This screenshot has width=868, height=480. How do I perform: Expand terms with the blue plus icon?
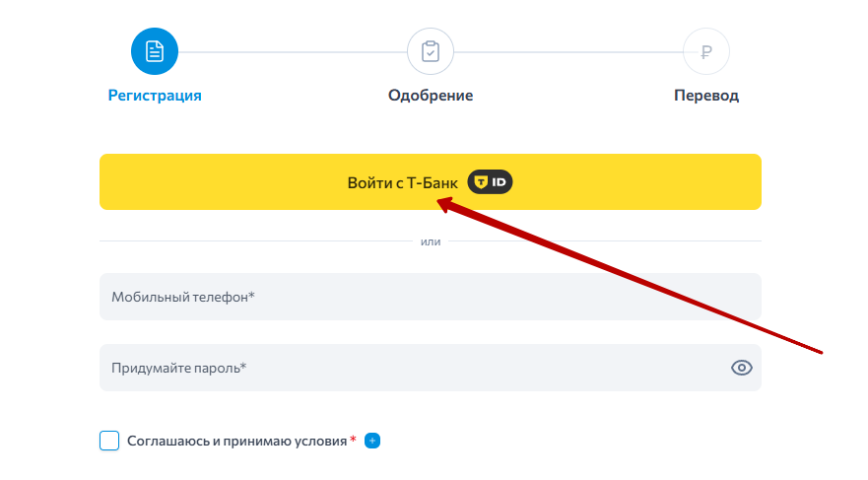[372, 441]
